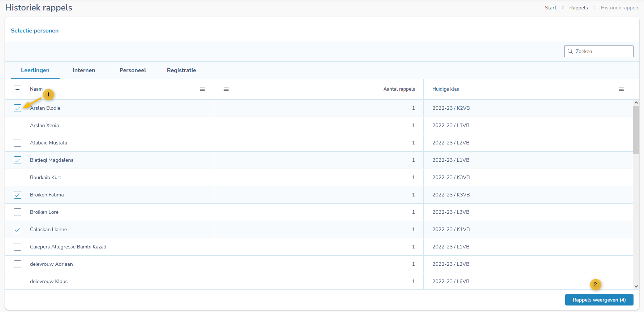Image resolution: width=644 pixels, height=312 pixels.
Task: Click the vertical scrollbar thumb
Action: [x=636, y=130]
